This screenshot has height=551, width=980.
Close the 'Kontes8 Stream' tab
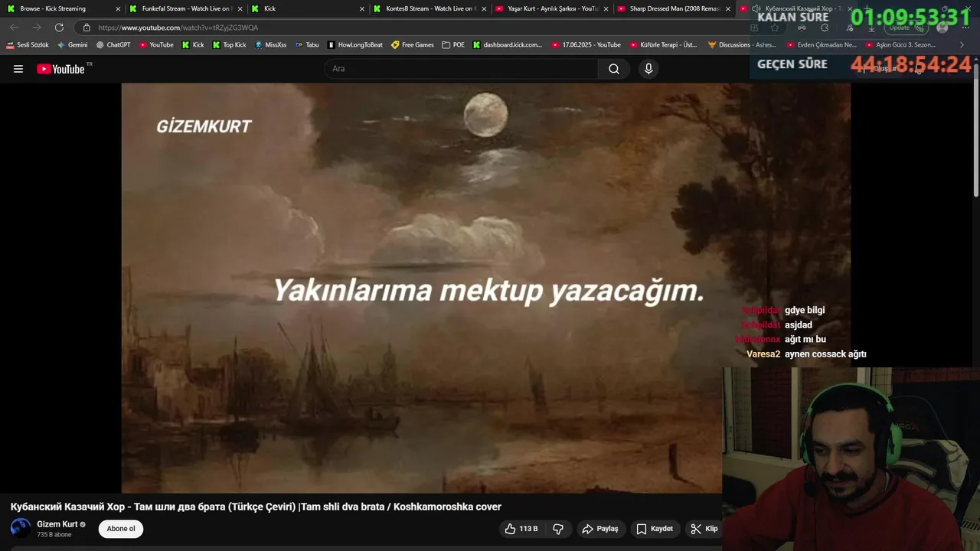point(484,9)
